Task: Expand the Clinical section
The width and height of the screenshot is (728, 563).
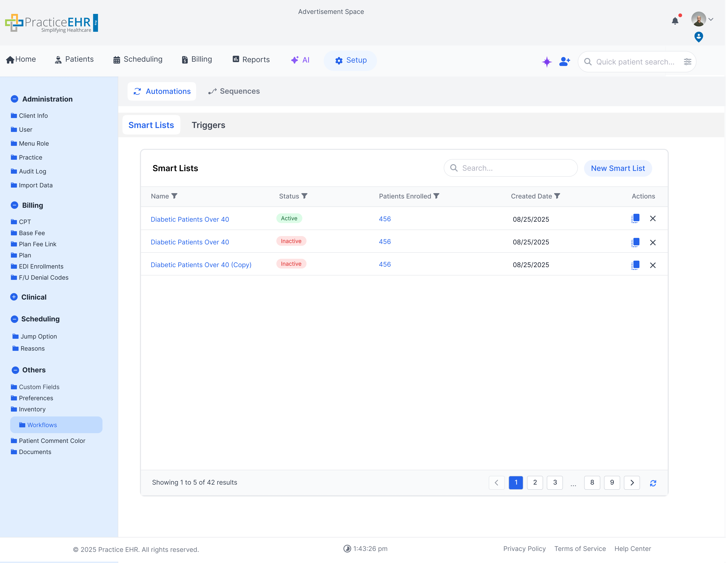Action: [14, 297]
